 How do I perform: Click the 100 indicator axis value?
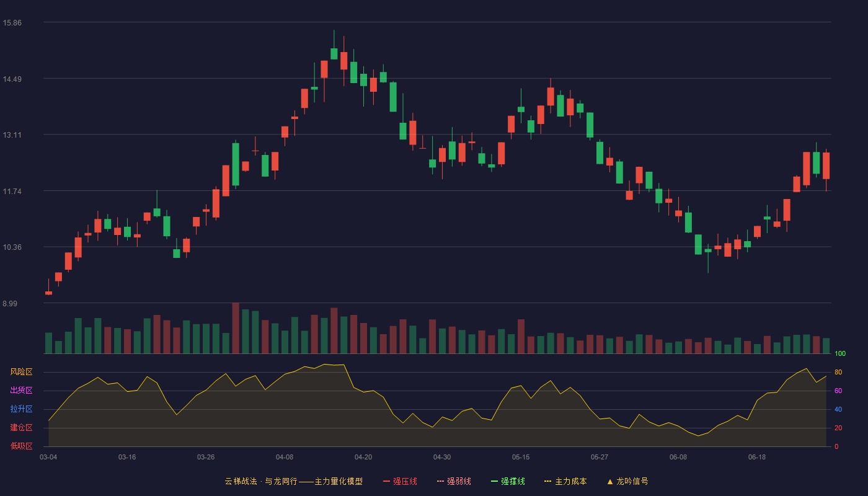click(x=840, y=354)
